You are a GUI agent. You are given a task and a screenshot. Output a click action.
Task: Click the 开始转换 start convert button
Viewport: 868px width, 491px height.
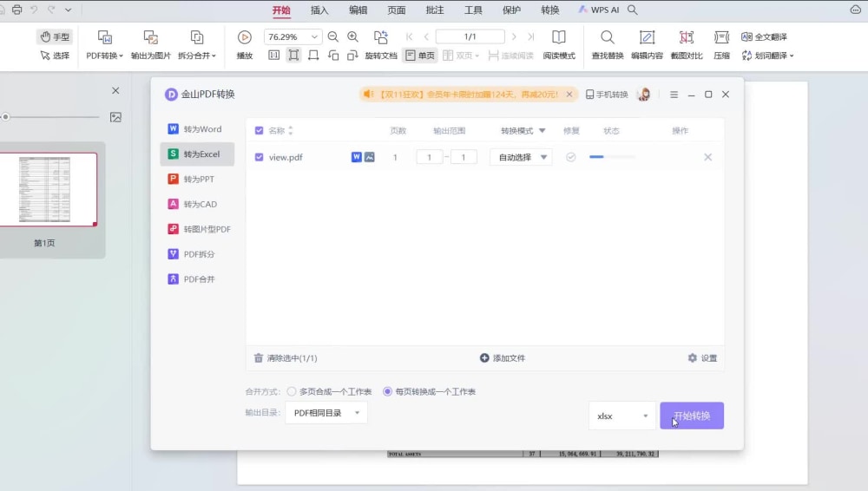coord(692,416)
